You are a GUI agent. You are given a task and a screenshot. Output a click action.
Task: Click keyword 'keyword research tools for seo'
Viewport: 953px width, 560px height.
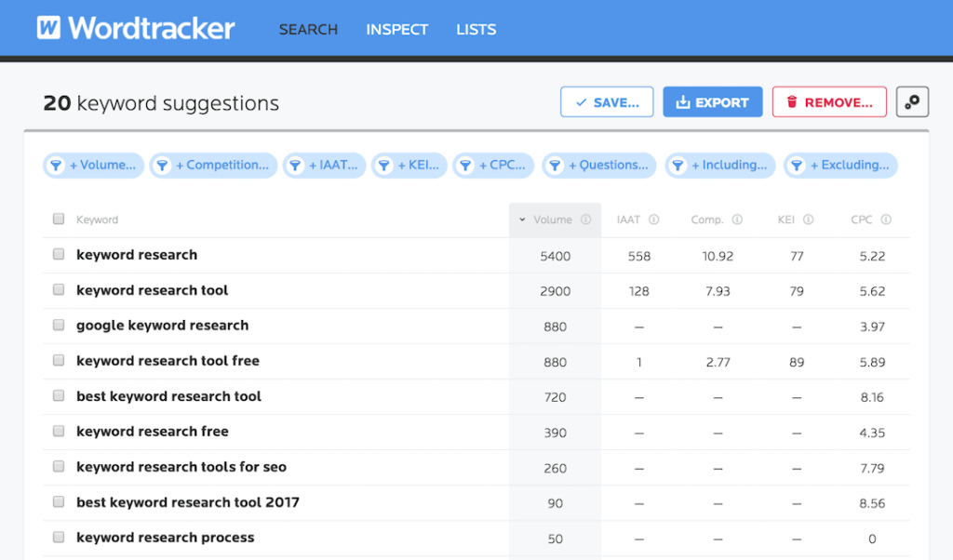click(181, 467)
